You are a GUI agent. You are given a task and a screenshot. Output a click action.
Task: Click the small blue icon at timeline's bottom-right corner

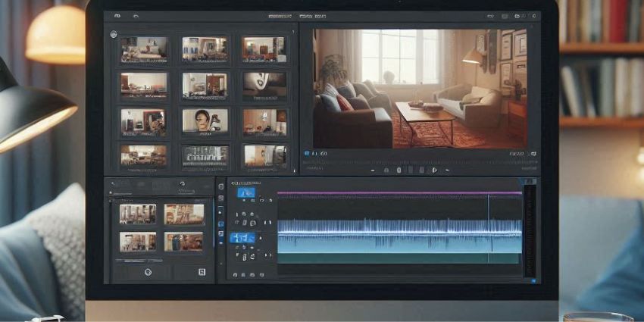[x=533, y=281]
